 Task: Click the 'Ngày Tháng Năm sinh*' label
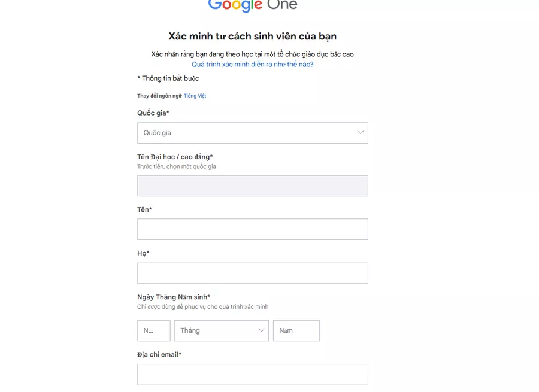[174, 297]
